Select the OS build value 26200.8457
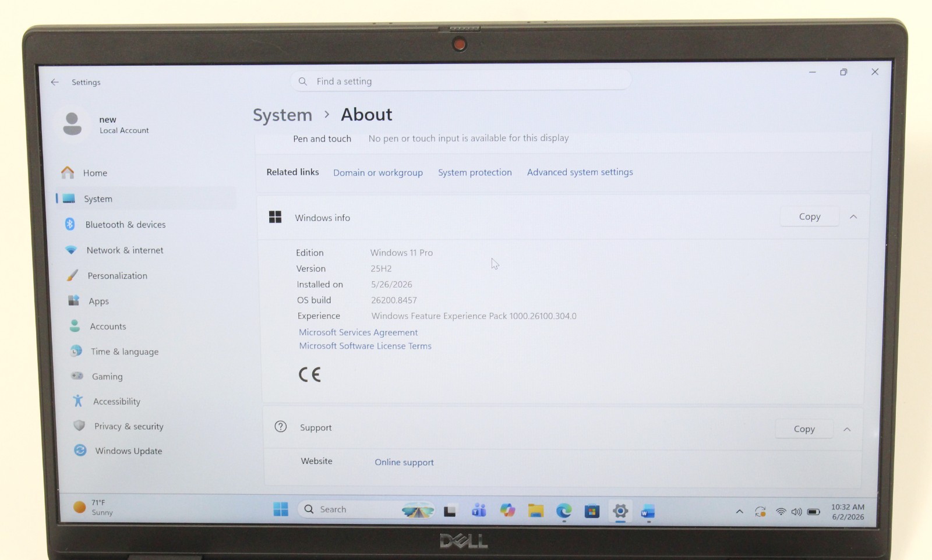This screenshot has width=932, height=560. point(394,300)
